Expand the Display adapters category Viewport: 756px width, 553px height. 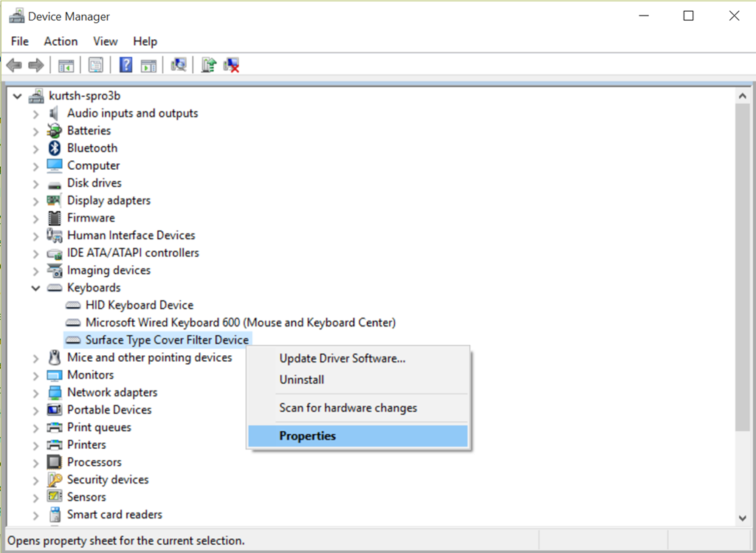(35, 201)
